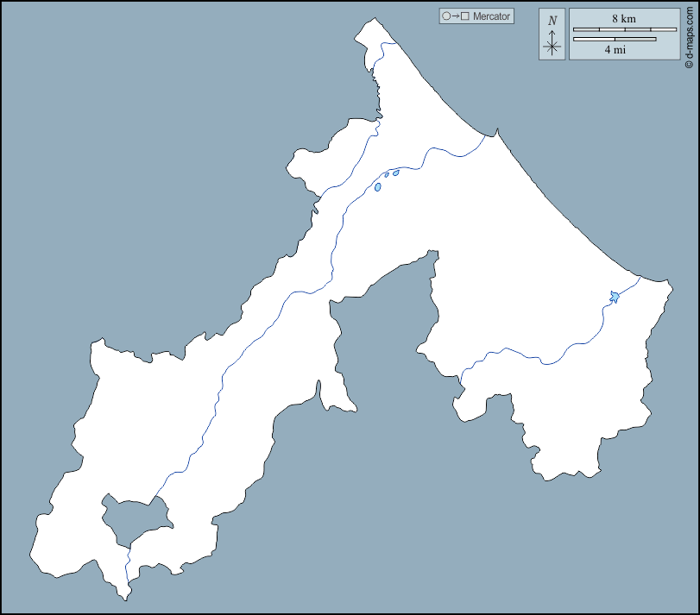Click the easternmost coastal point of the territory
Image resolution: width=700 pixels, height=615 pixels.
[671, 284]
